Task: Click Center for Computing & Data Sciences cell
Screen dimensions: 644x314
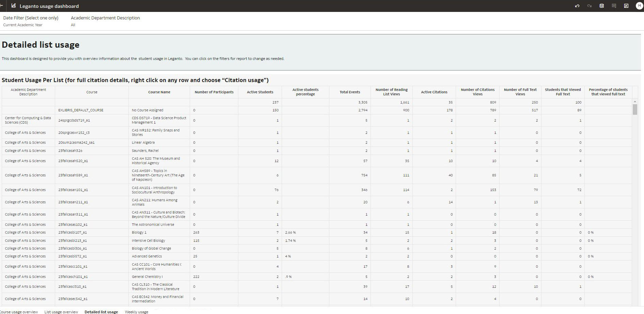Action: click(x=28, y=120)
